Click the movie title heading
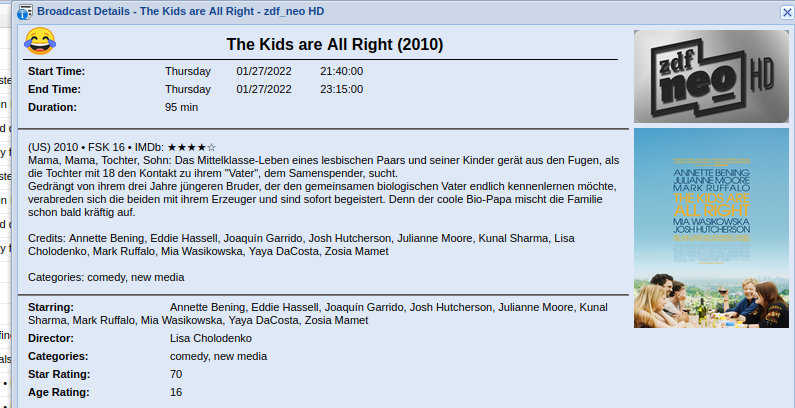The image size is (795, 408). [335, 45]
